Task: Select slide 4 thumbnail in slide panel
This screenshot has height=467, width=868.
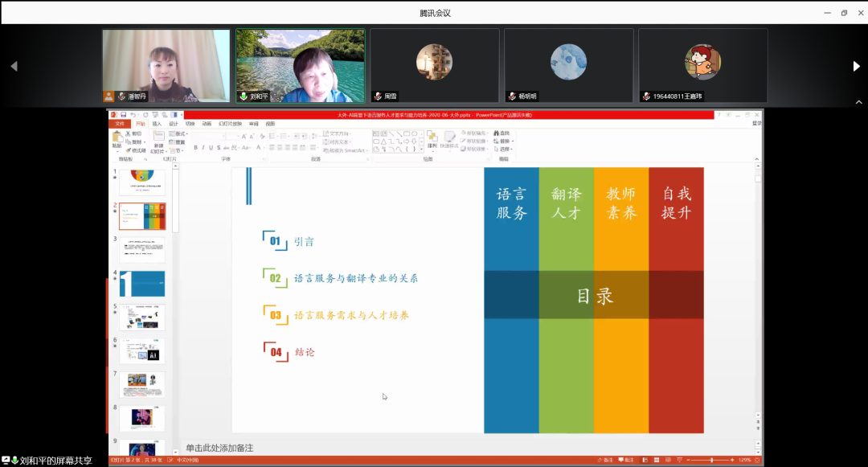Action: point(141,283)
